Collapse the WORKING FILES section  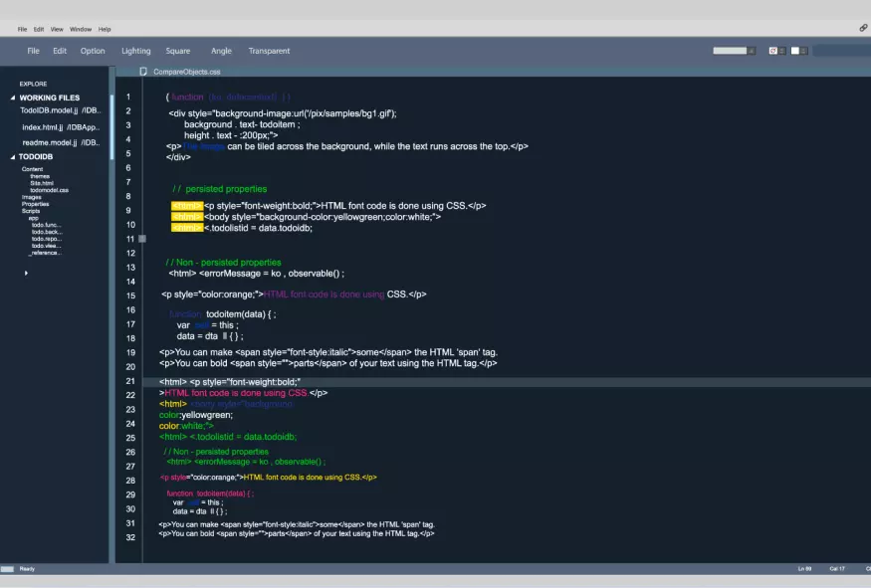[11, 97]
